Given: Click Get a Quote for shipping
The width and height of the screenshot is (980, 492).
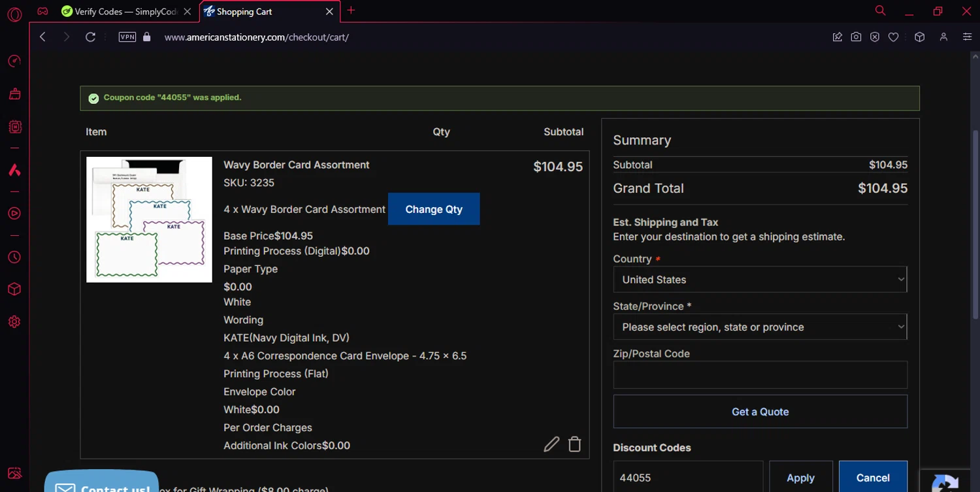Looking at the screenshot, I should pyautogui.click(x=760, y=412).
